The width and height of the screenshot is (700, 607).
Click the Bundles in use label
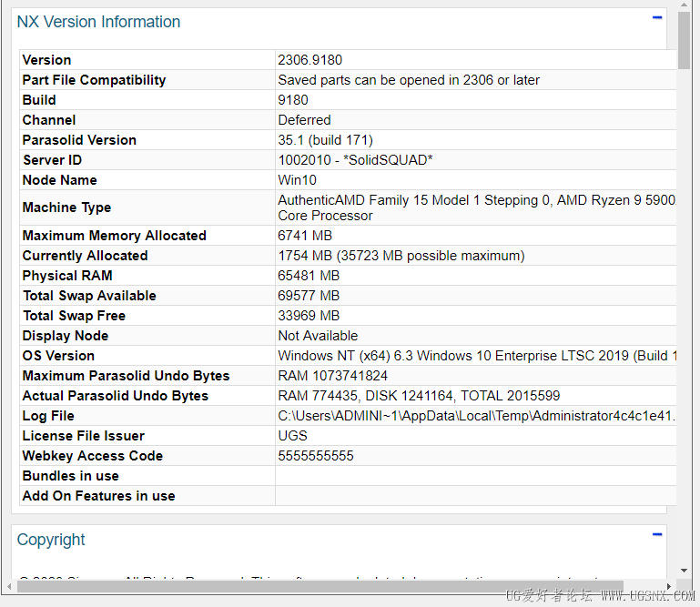(70, 476)
